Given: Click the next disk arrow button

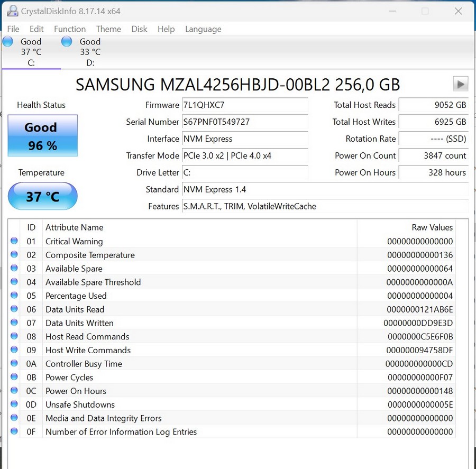Looking at the screenshot, I should pos(460,84).
